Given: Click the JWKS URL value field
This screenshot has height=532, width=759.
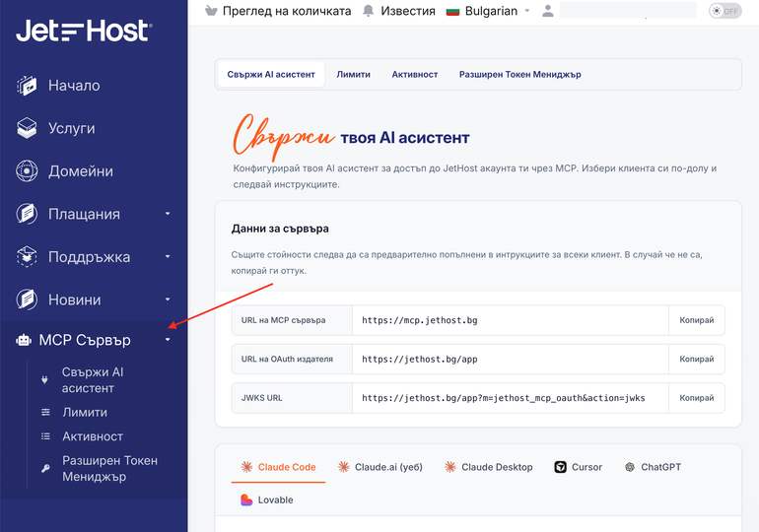Looking at the screenshot, I should (x=511, y=398).
